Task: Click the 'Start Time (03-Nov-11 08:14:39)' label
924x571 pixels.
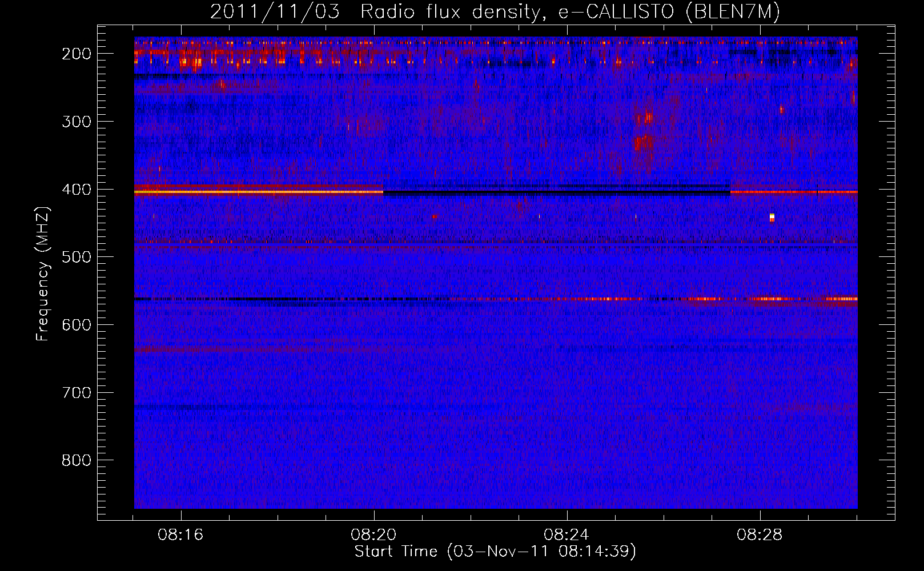Action: (495, 551)
